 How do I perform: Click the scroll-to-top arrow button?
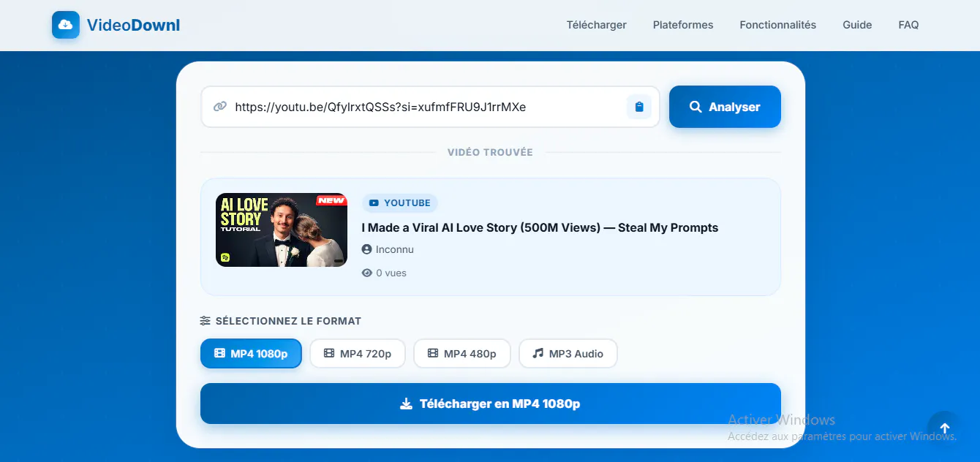pyautogui.click(x=945, y=428)
